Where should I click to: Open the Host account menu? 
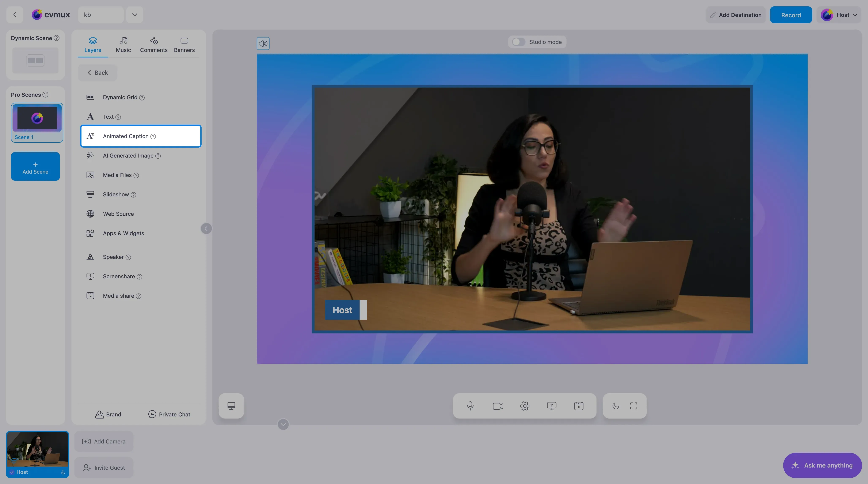pyautogui.click(x=839, y=15)
